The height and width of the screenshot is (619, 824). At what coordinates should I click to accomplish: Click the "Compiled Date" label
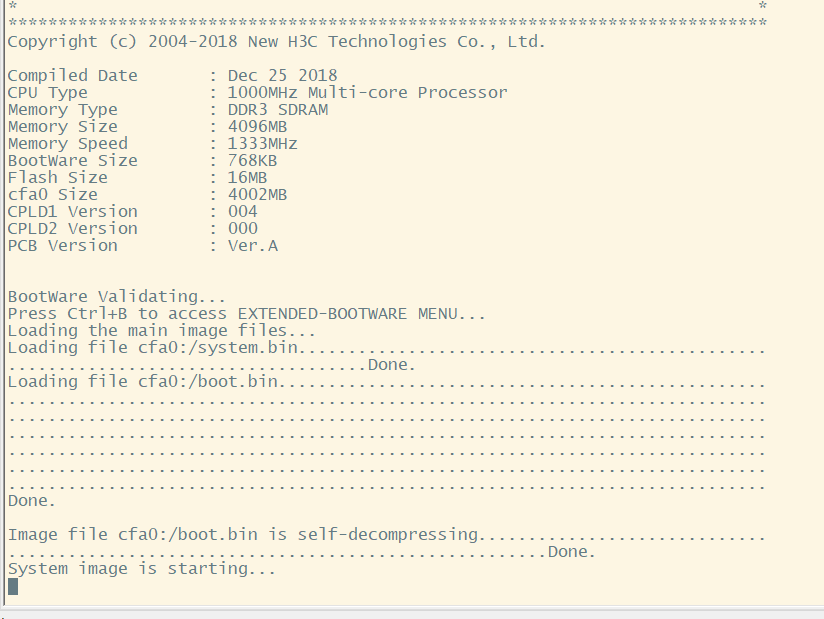pyautogui.click(x=72, y=76)
